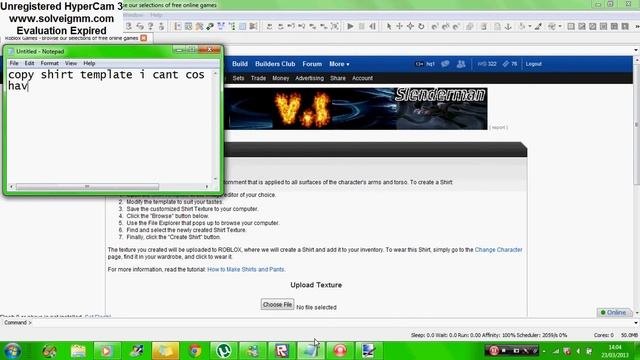640x360 pixels.
Task: Click the Logout link
Action: click(x=533, y=64)
